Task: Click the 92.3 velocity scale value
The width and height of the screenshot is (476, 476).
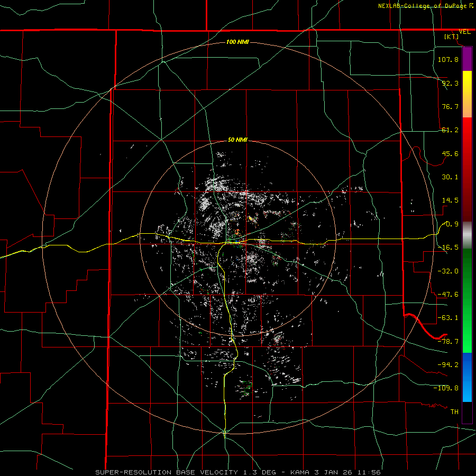Action: 450,83
